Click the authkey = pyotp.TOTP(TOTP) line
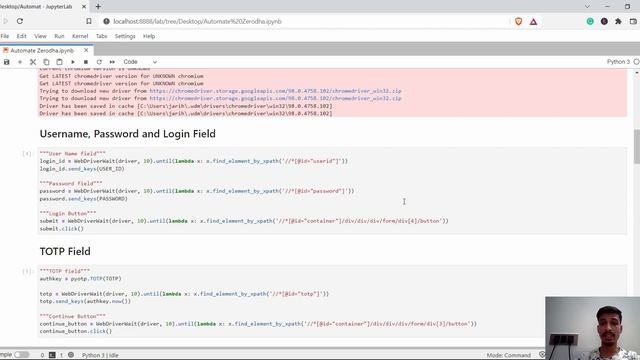640x360 pixels. click(x=80, y=279)
